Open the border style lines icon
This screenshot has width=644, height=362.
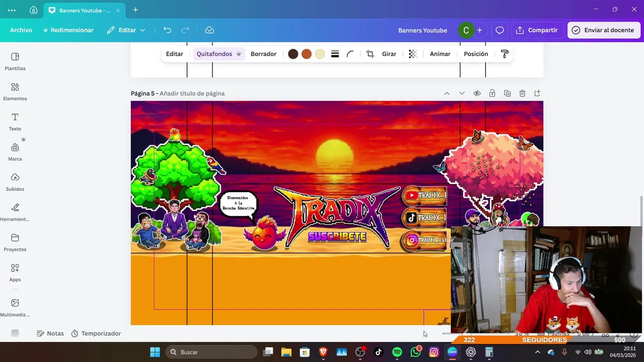(335, 54)
